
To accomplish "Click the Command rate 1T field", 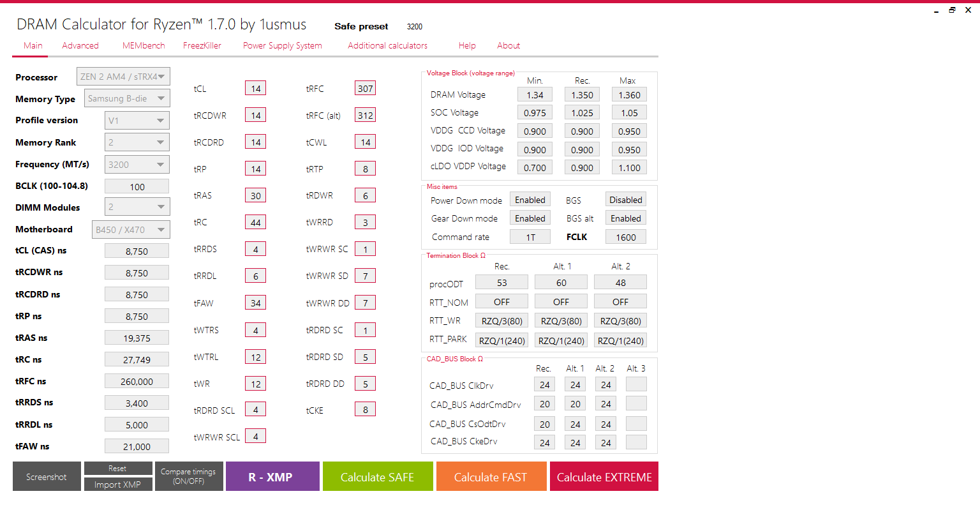I will pyautogui.click(x=530, y=237).
